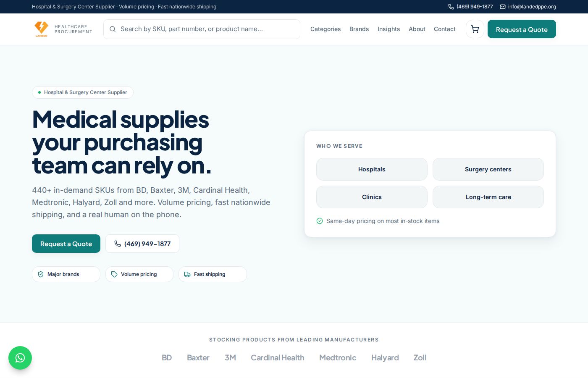Image resolution: width=588 pixels, height=378 pixels.
Task: Click the tag icon on Volume pricing
Action: tap(114, 274)
